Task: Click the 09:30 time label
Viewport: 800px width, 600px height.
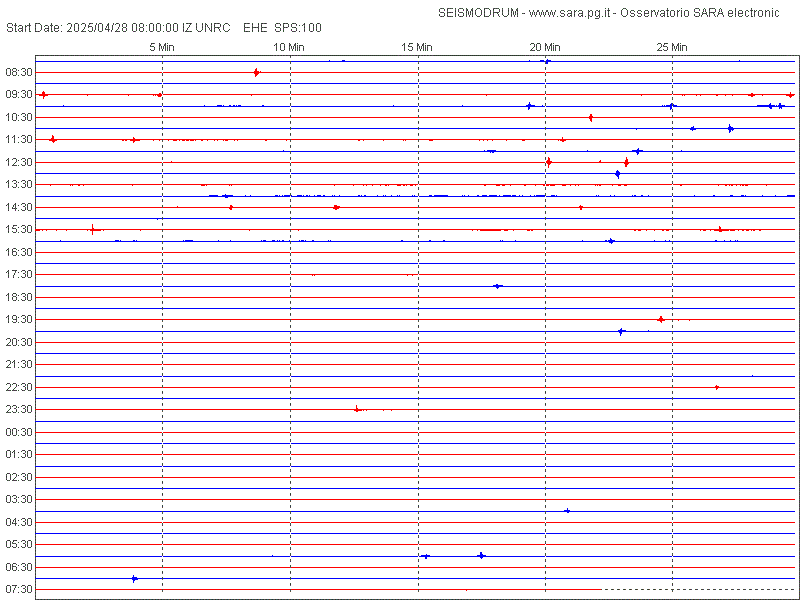Action: coord(19,94)
